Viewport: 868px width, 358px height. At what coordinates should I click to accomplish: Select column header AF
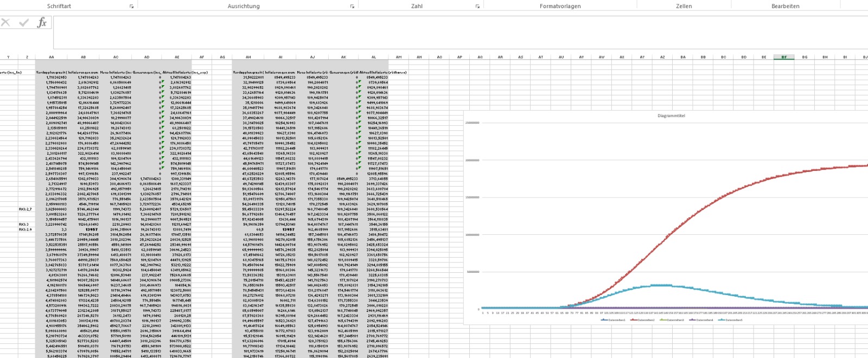[x=202, y=57]
